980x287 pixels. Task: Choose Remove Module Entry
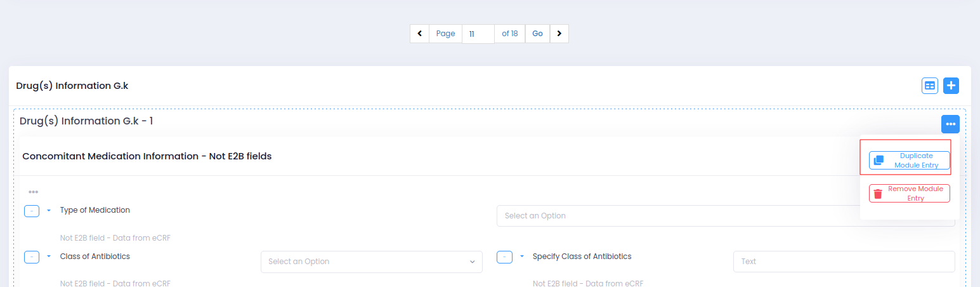(909, 194)
